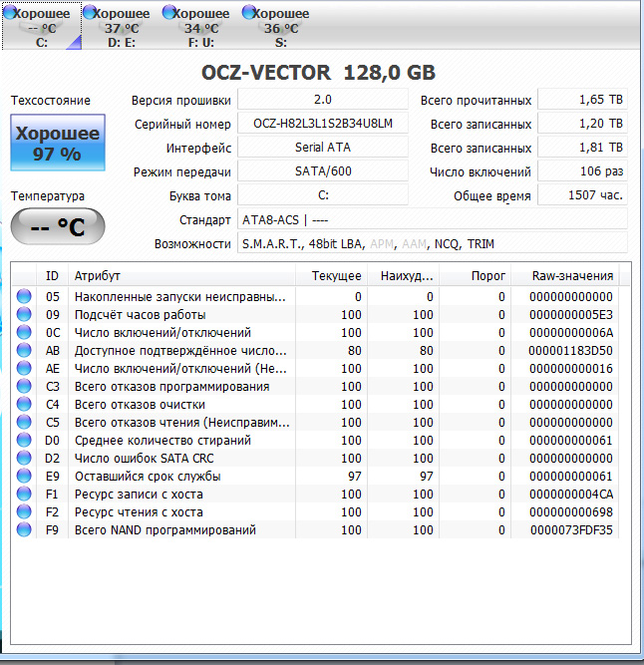Click the ATA8-ACS standard field
This screenshot has height=665, width=644.
click(433, 219)
